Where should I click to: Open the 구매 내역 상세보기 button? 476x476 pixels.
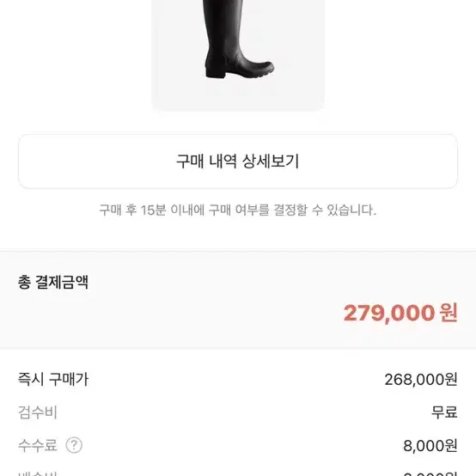238,162
